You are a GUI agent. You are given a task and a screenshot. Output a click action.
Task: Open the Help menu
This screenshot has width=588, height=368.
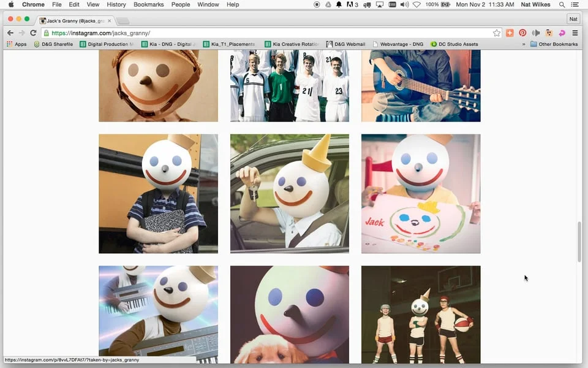233,4
